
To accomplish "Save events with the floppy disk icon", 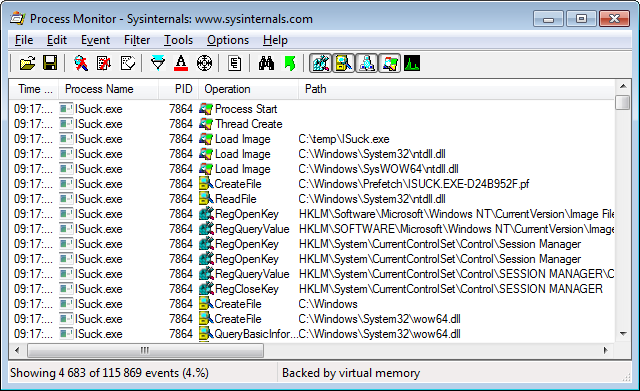I will tap(50, 63).
